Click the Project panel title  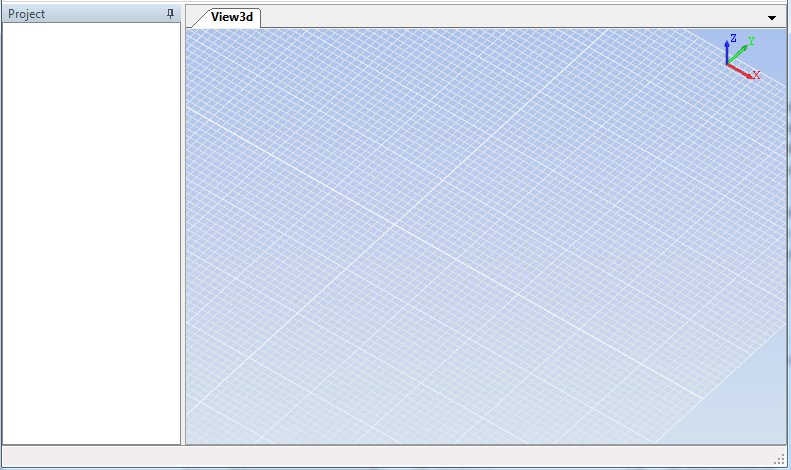coord(26,14)
